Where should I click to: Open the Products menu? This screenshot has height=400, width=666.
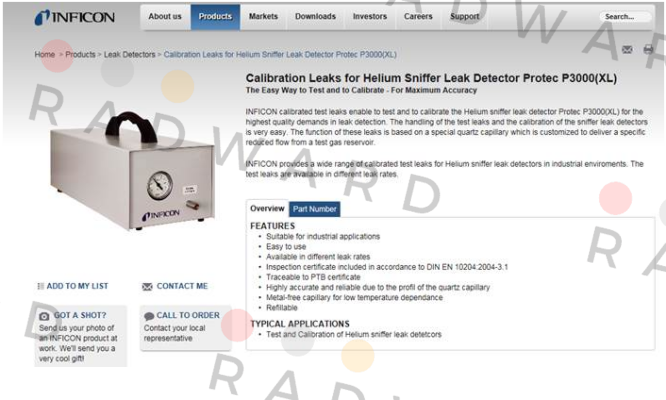[215, 17]
